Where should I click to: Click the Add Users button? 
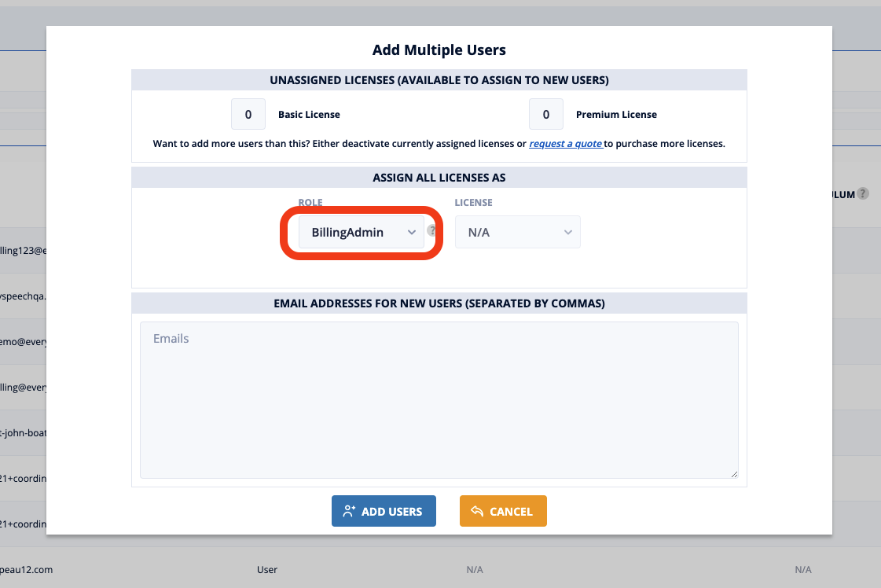384,511
